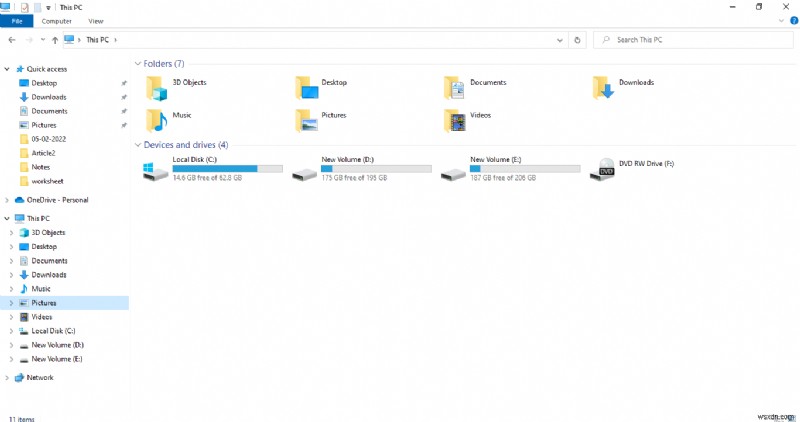This screenshot has width=800, height=422.
Task: Select the DVD RW Drive (F:) icon
Action: (602, 169)
